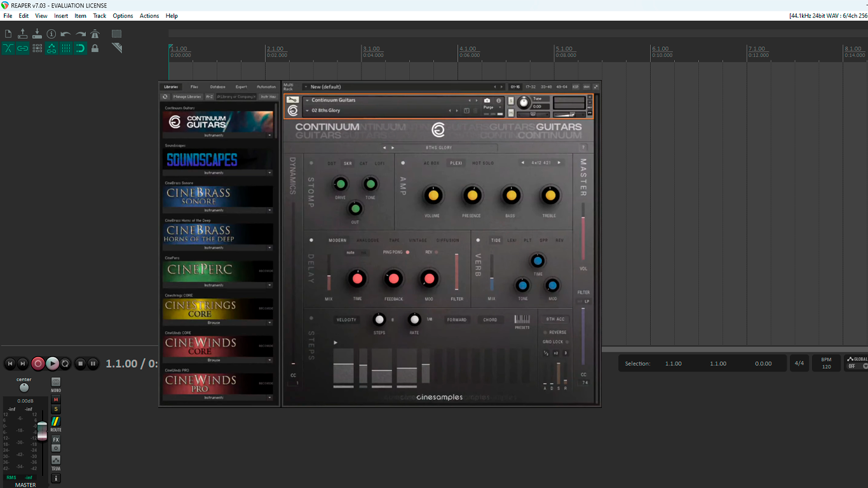The height and width of the screenshot is (488, 868).
Task: Toggle snap magnet icon in toolbar
Action: [81, 48]
